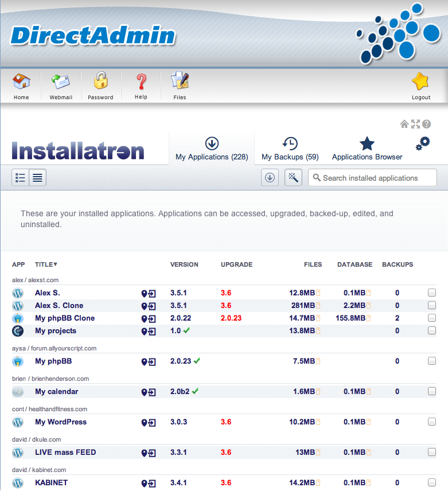Switch to detailed list view icon
This screenshot has height=491, width=448.
(20, 178)
